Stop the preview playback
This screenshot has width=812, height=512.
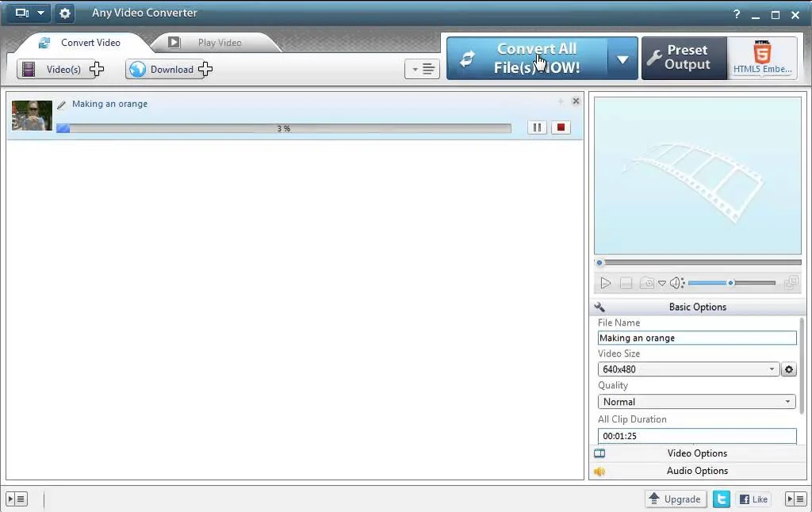tap(626, 283)
